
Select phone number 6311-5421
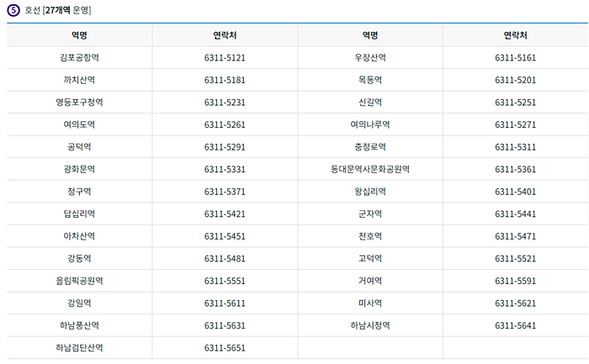click(225, 214)
